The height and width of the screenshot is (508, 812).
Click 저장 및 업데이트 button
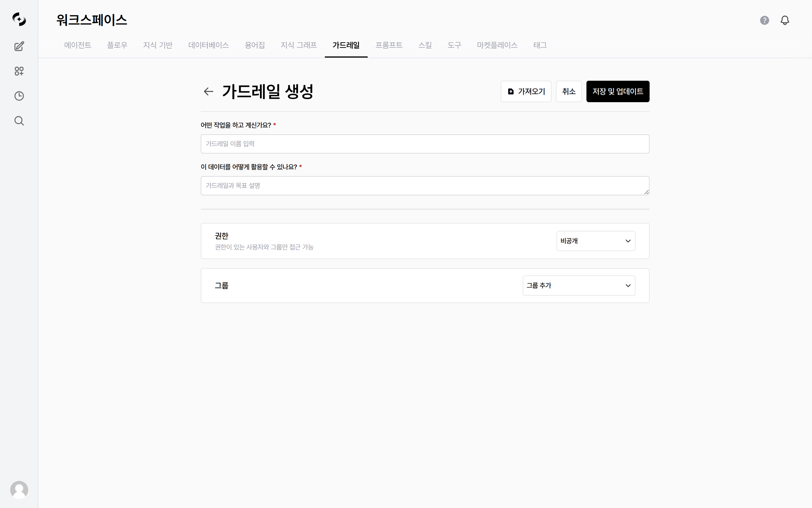click(x=618, y=91)
